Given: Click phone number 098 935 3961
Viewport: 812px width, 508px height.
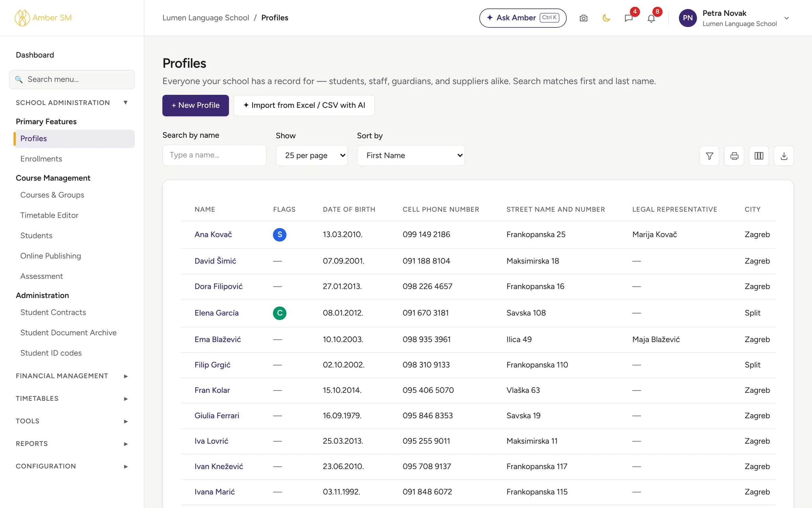Looking at the screenshot, I should point(427,339).
